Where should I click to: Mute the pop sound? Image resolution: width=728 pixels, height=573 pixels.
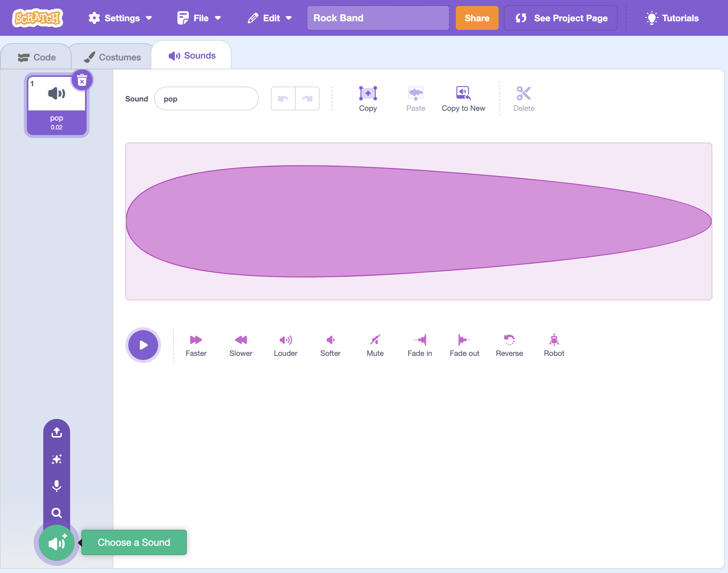coord(375,345)
